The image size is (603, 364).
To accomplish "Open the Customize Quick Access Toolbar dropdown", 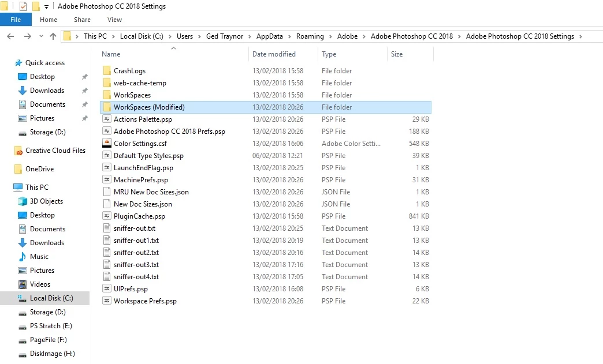I will click(x=46, y=6).
